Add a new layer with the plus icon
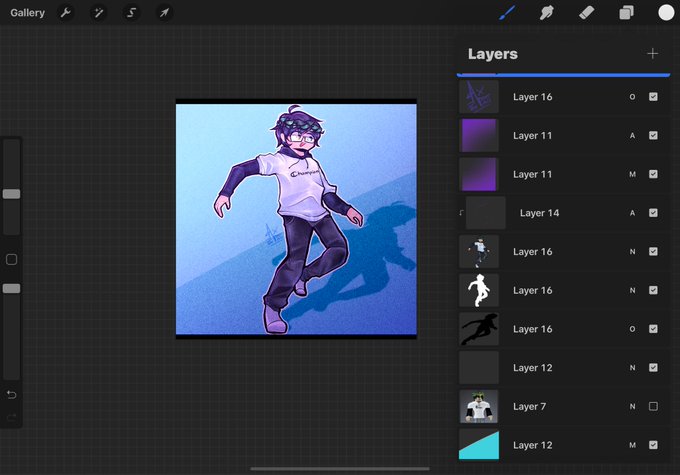This screenshot has height=475, width=680. point(652,54)
